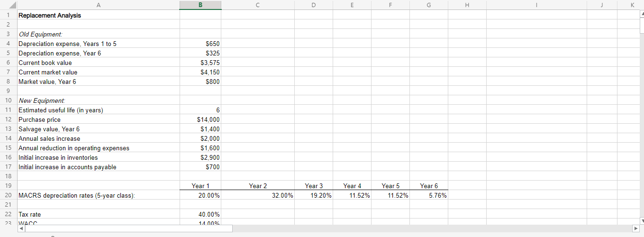Select the $14,000 value cell
This screenshot has height=237, width=644.
200,119
